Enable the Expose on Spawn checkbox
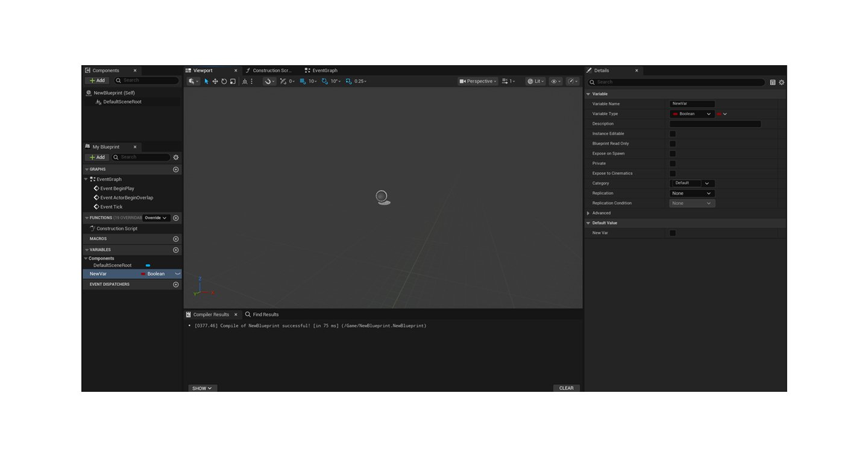Screen dimensions: 868x457 click(x=673, y=154)
